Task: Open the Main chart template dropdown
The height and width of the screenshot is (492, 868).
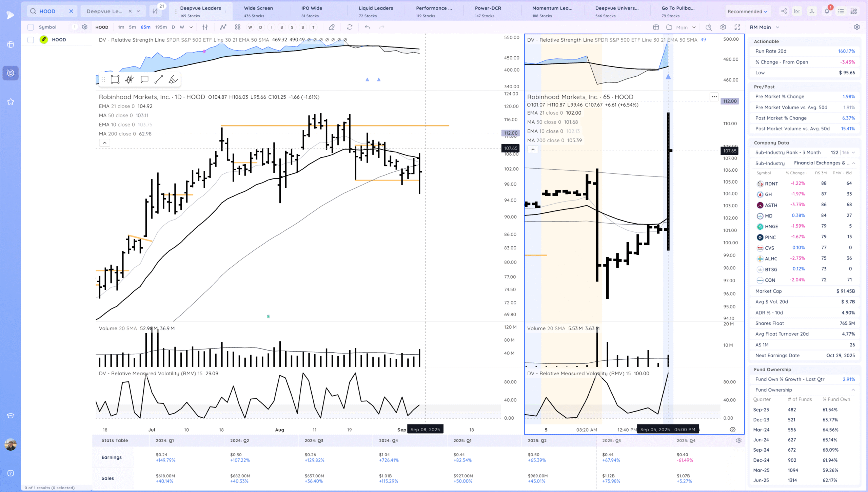Action: pyautogui.click(x=694, y=27)
